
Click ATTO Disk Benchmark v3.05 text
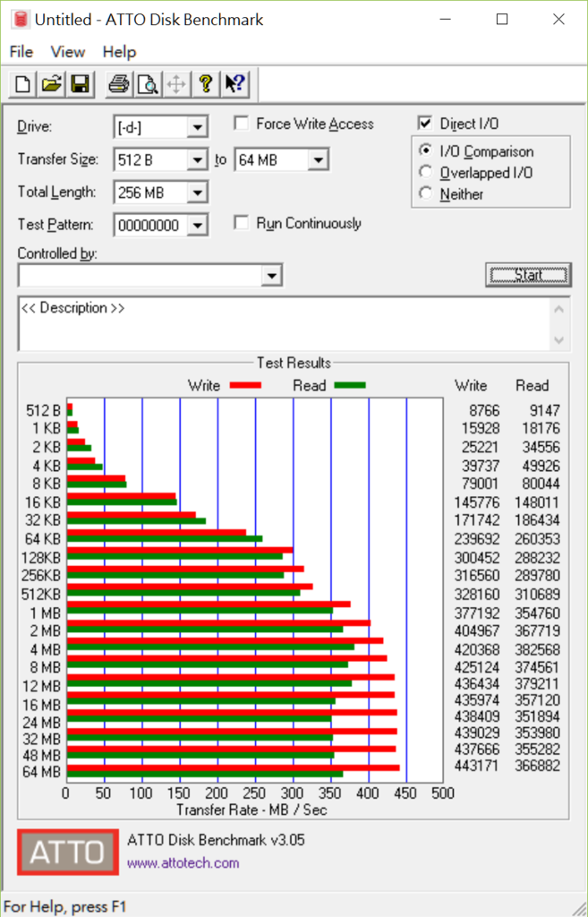click(216, 840)
